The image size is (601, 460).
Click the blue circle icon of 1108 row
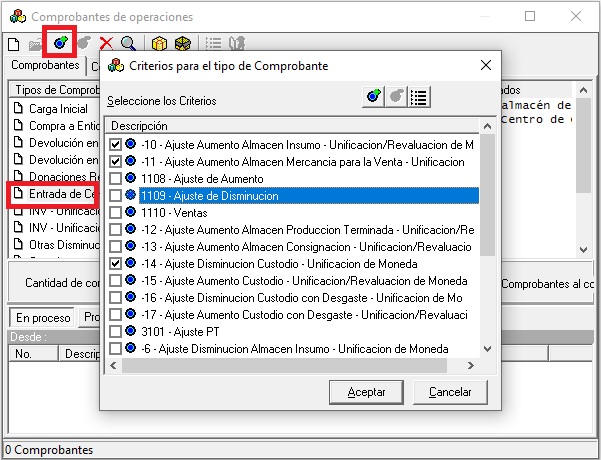131,178
